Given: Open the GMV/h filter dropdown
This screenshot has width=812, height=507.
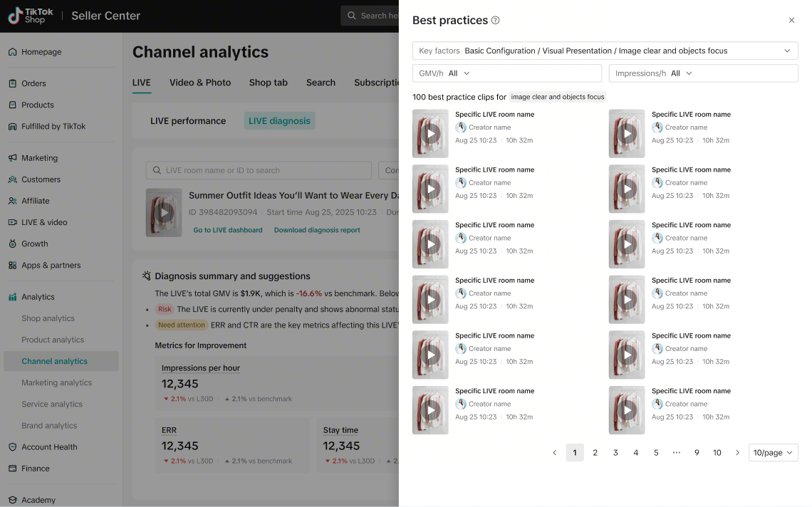Looking at the screenshot, I should tap(507, 73).
